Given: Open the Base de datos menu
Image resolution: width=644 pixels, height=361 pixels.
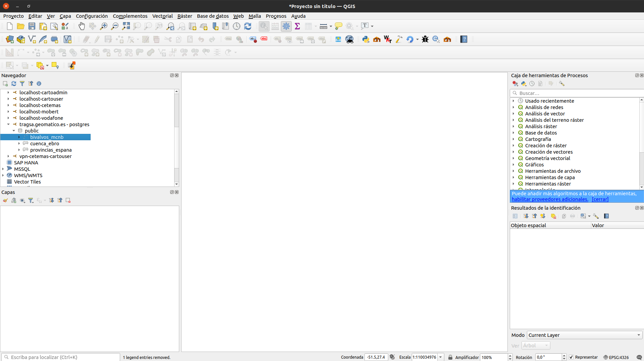Looking at the screenshot, I should (213, 16).
